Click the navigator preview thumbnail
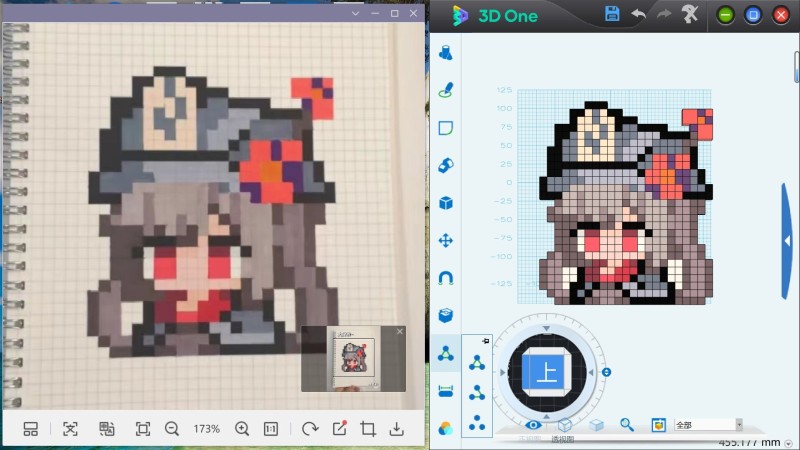Image resolution: width=800 pixels, height=450 pixels. 354,359
